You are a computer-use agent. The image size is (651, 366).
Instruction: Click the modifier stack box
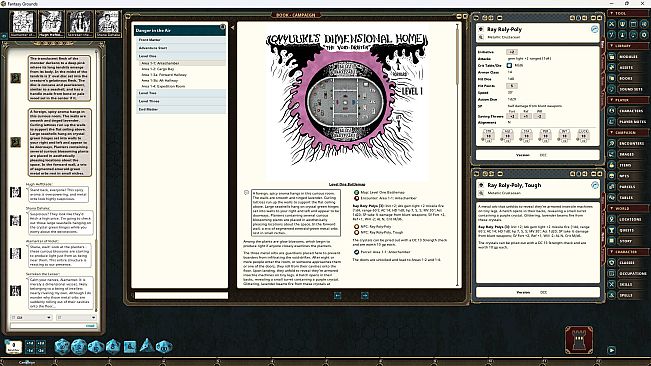(14, 346)
